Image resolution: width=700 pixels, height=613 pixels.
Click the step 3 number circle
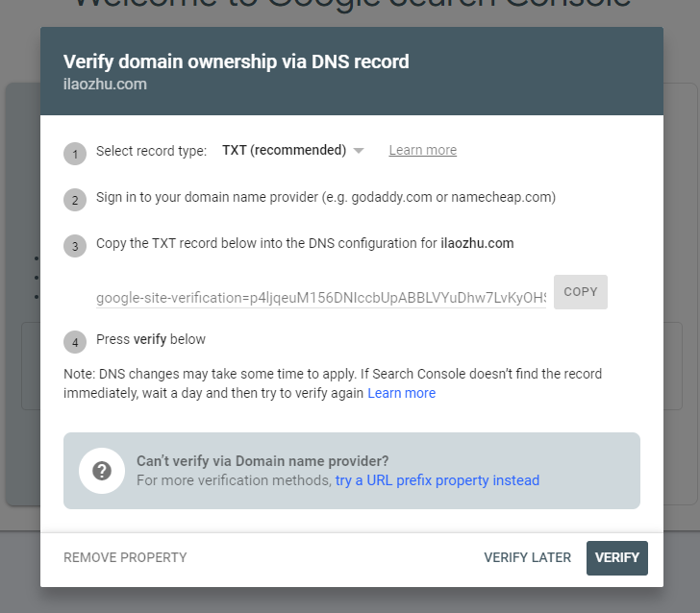pyautogui.click(x=75, y=246)
